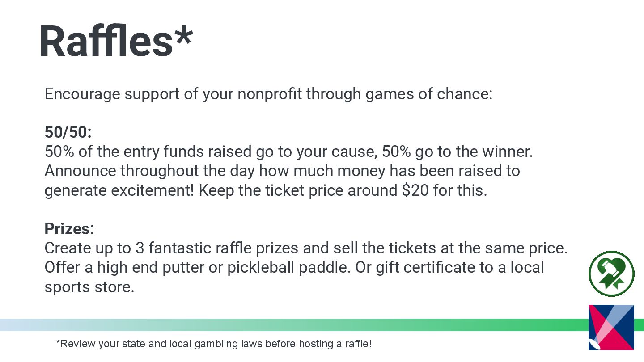Click the words "games of chance"

pyautogui.click(x=428, y=94)
